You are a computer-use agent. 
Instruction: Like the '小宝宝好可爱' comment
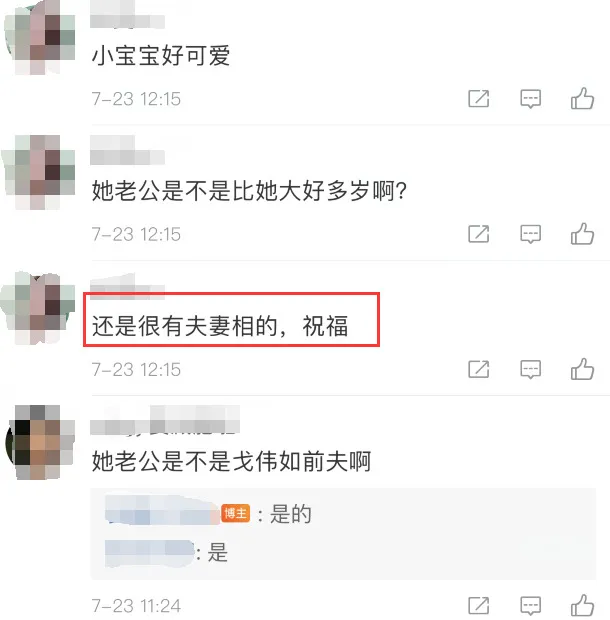(582, 98)
